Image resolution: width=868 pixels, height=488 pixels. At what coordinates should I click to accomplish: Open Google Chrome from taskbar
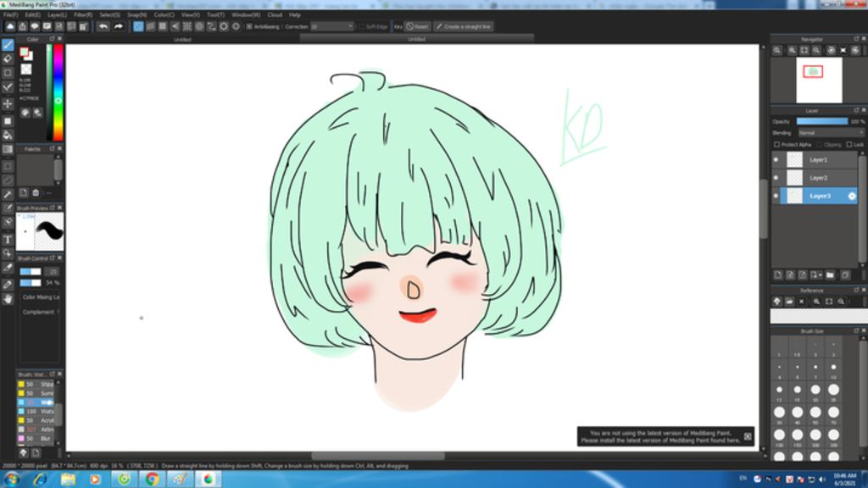(x=152, y=480)
